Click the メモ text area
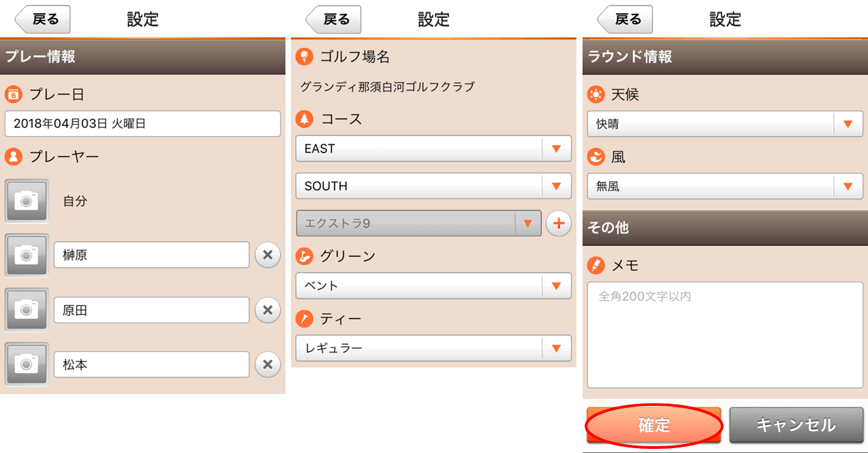Screen dimensions: 868x453 (725, 335)
